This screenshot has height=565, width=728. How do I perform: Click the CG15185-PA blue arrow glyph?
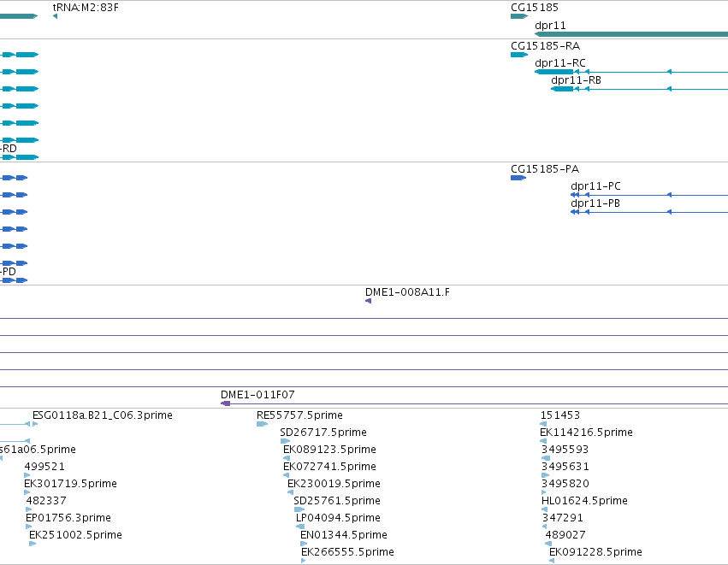point(518,178)
